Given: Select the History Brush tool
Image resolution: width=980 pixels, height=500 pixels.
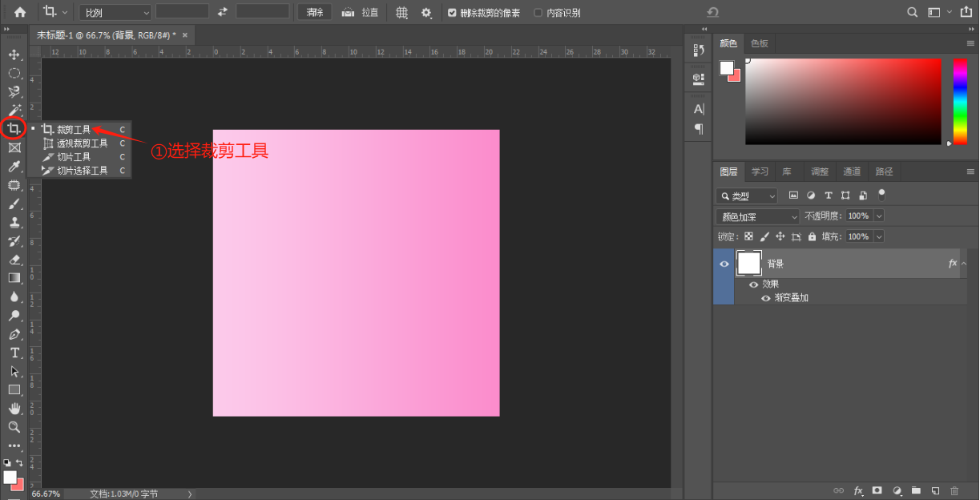Looking at the screenshot, I should tap(14, 241).
